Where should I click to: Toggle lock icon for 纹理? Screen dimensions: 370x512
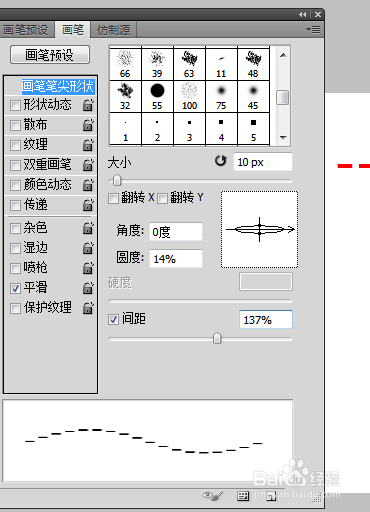pyautogui.click(x=88, y=145)
